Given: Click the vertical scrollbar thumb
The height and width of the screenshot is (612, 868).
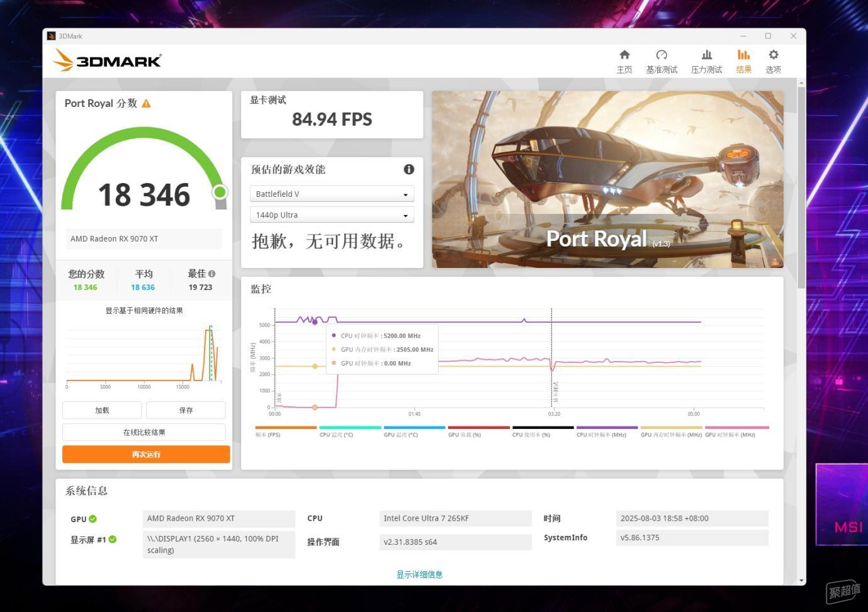Looking at the screenshot, I should [x=801, y=187].
